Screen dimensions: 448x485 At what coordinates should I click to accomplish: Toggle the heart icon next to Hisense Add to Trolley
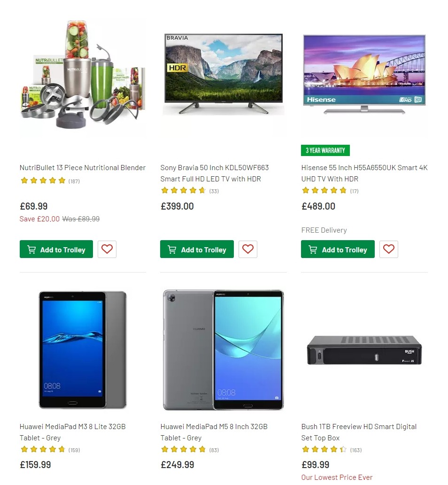tap(388, 249)
